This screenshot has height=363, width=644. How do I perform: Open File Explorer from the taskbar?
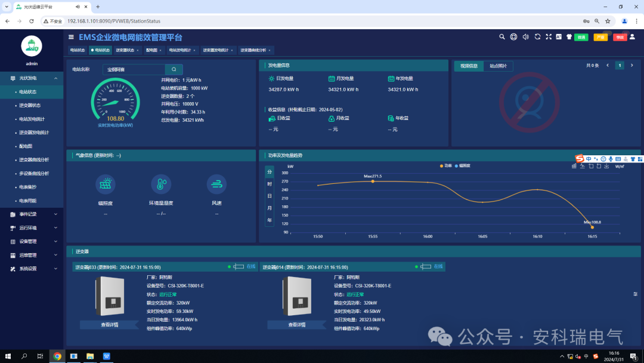(90, 356)
